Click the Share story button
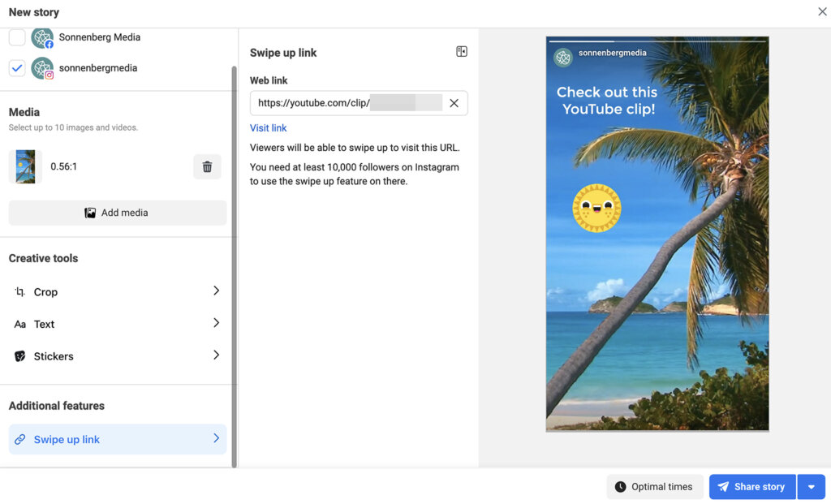 point(751,486)
